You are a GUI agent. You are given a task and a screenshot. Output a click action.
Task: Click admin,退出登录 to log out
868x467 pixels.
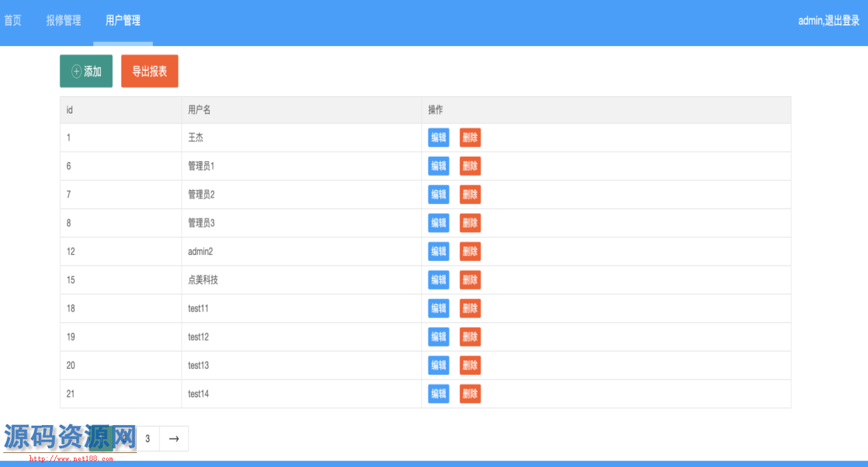tap(829, 21)
